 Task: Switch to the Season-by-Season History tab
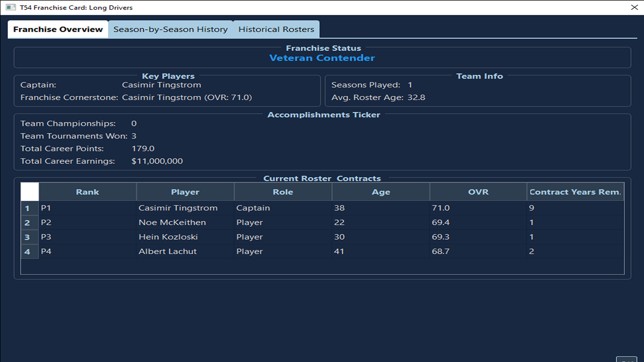coord(170,29)
